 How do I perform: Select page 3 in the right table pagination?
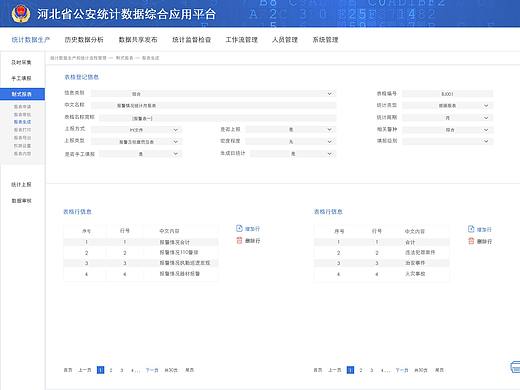pyautogui.click(x=372, y=370)
